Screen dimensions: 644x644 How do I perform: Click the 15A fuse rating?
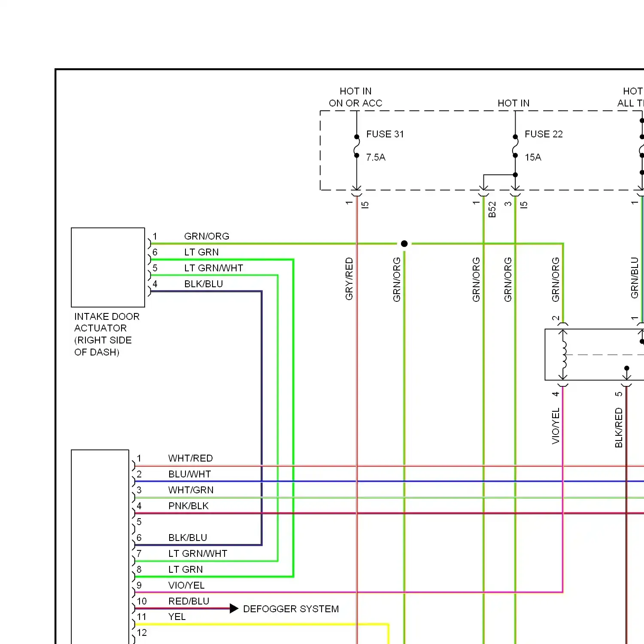(x=533, y=157)
